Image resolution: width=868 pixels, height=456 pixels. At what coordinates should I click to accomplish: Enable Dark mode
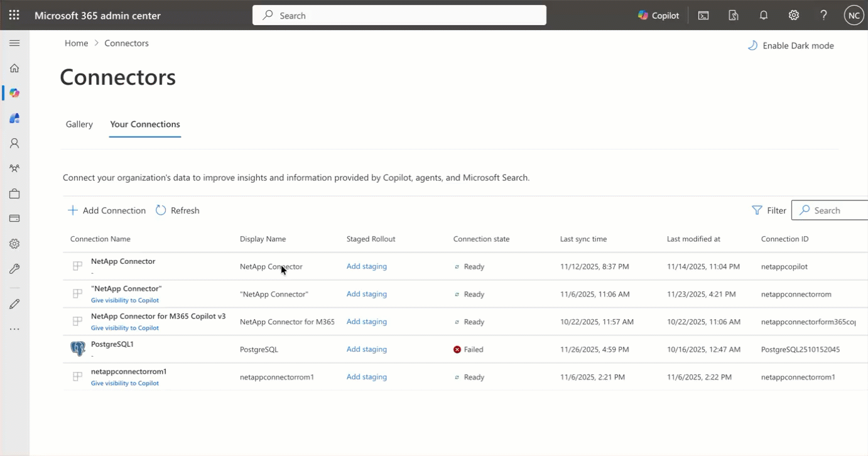(x=790, y=45)
